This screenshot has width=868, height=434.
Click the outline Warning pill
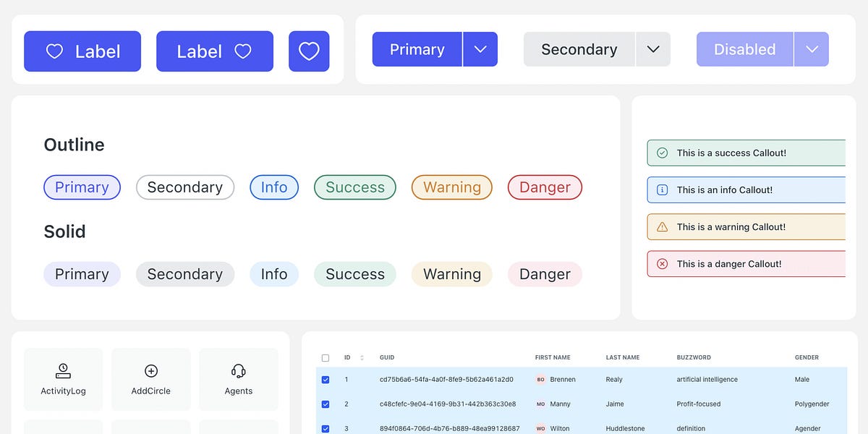coord(452,187)
